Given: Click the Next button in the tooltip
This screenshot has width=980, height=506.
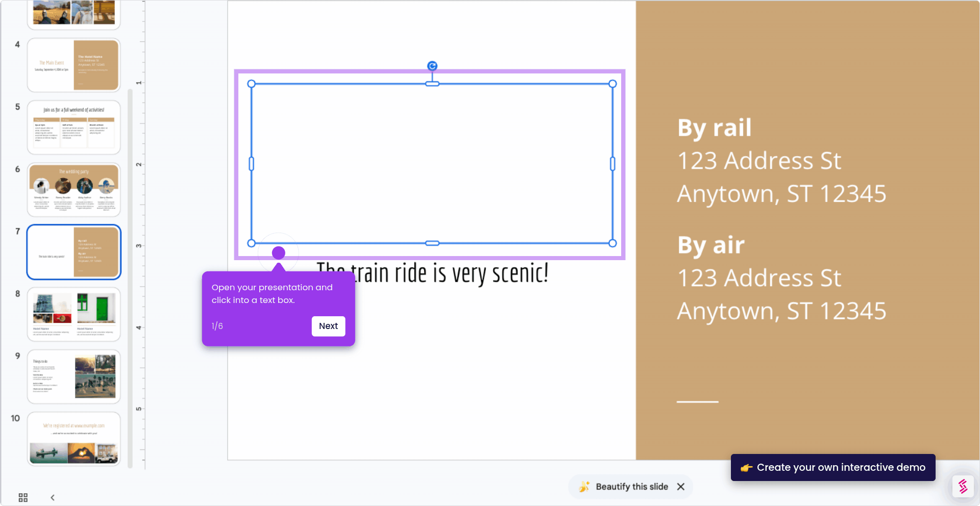Looking at the screenshot, I should coord(328,326).
